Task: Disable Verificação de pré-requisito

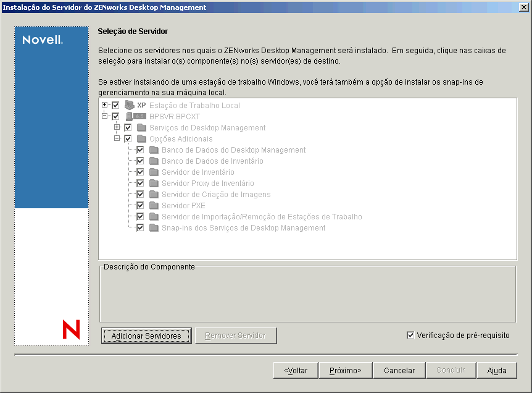Action: click(411, 335)
